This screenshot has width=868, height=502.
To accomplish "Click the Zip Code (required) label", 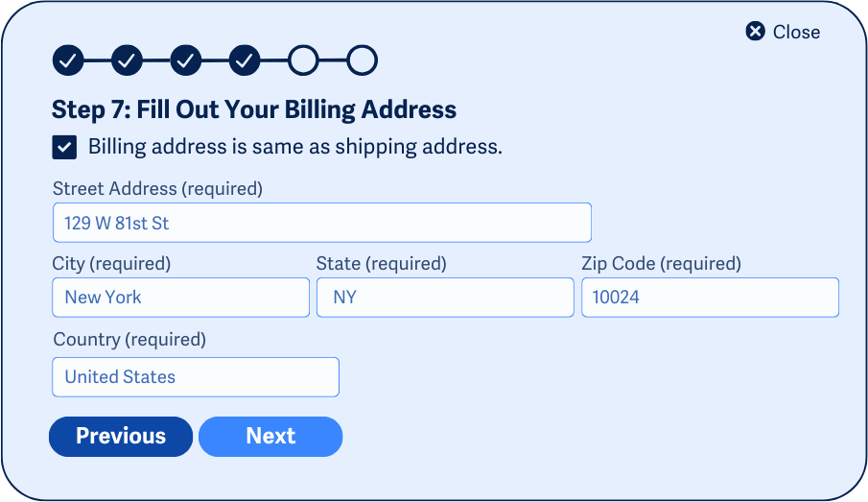I will coord(661,263).
